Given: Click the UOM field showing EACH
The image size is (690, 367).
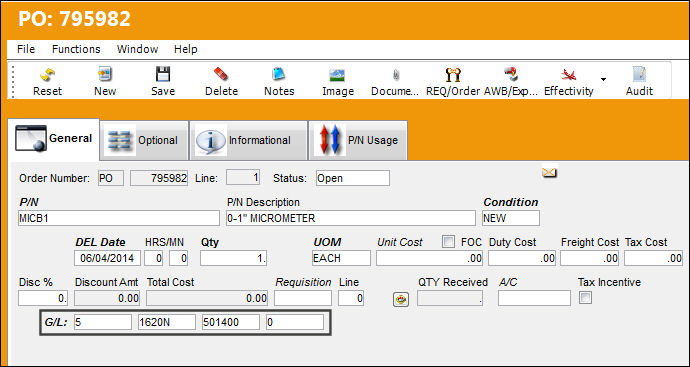Looking at the screenshot, I should pyautogui.click(x=341, y=258).
